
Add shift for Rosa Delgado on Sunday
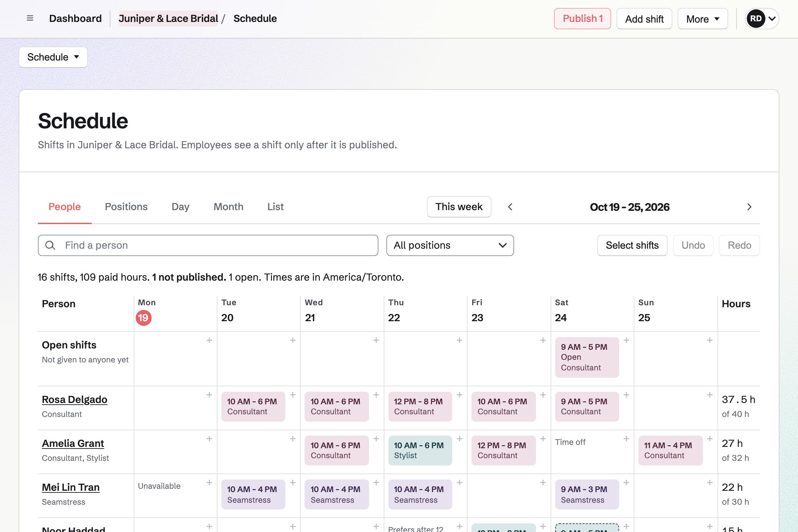(x=710, y=395)
